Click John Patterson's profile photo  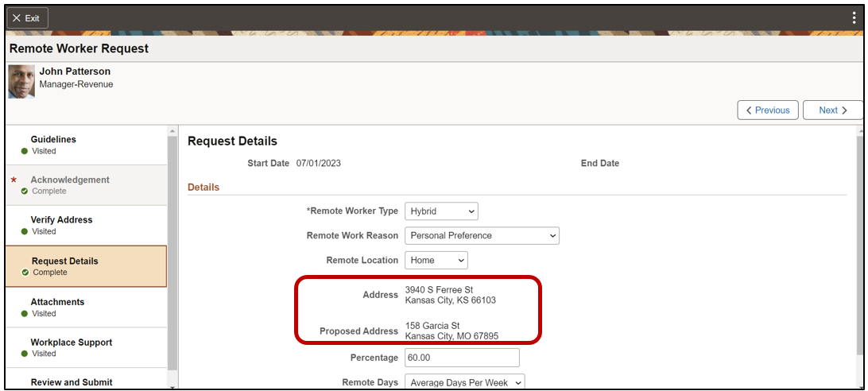coord(21,82)
